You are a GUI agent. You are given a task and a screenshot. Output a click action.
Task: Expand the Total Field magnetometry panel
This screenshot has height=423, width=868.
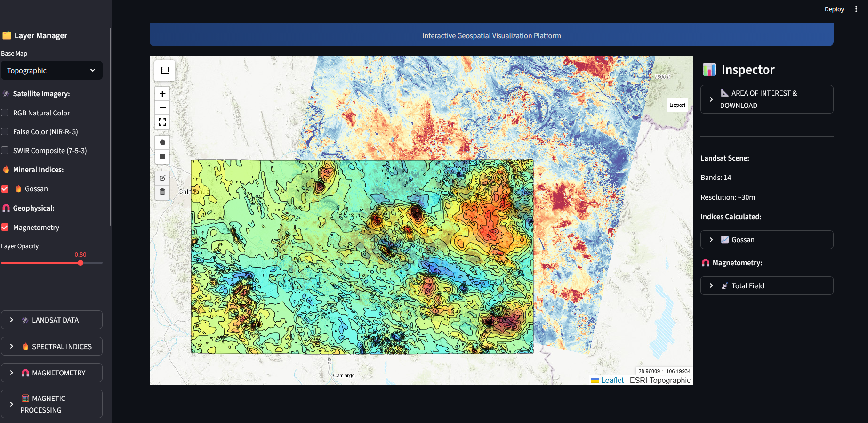(766, 286)
